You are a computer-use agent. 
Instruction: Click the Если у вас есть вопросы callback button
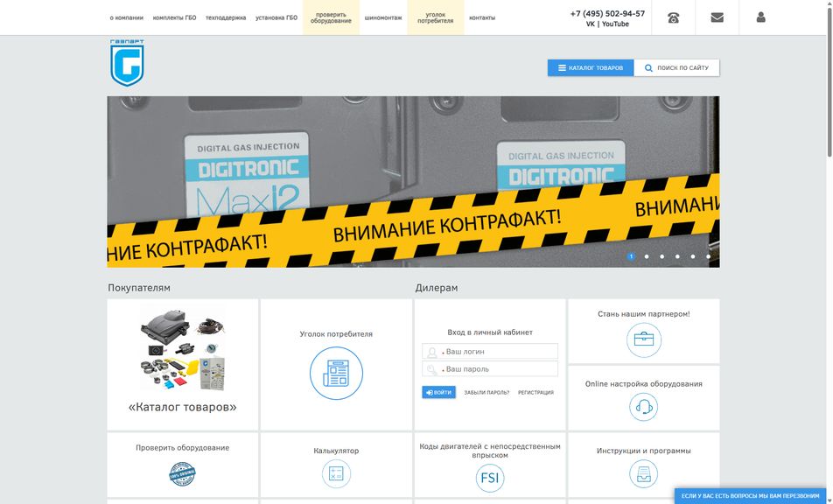coord(750,495)
